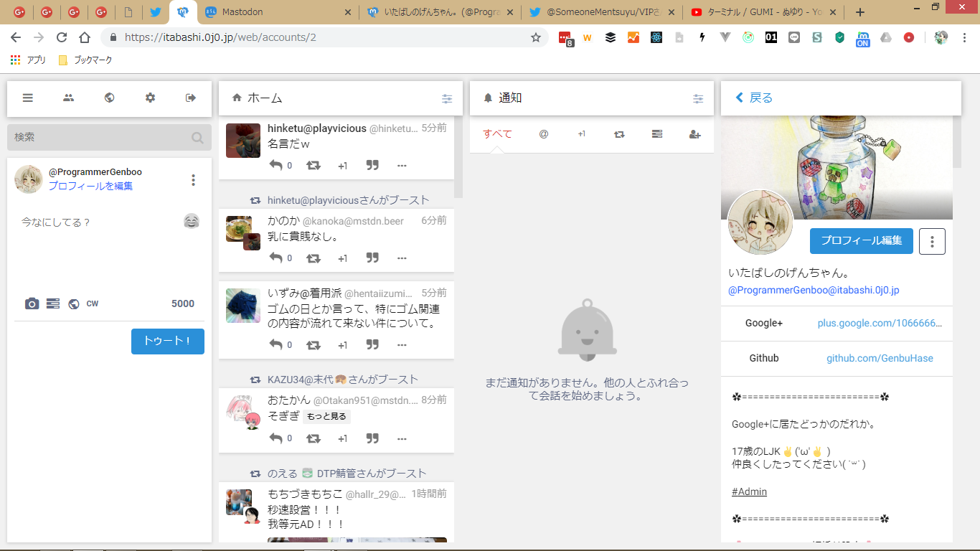Toggle the CW content warning option
The height and width of the screenshot is (551, 980).
(x=93, y=304)
